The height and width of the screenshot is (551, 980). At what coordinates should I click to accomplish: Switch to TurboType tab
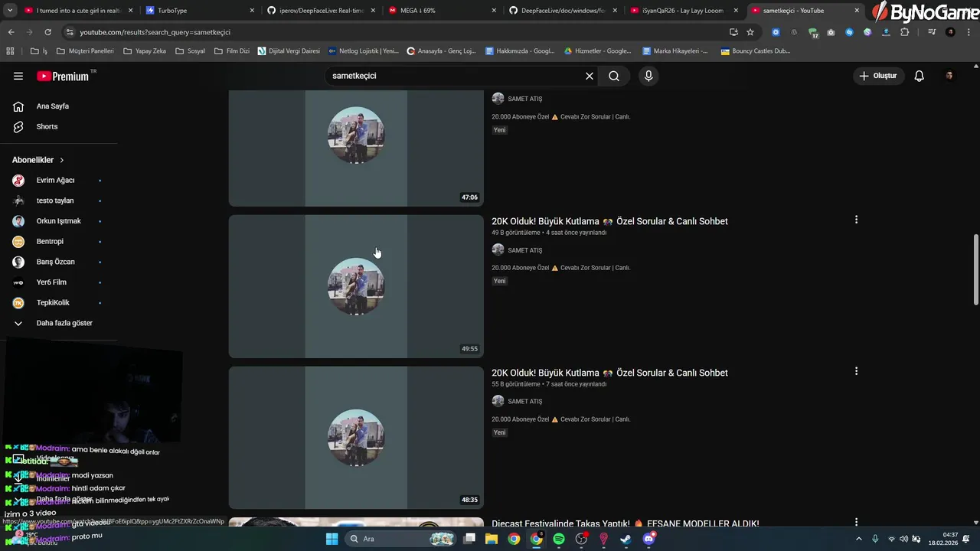[x=199, y=11]
